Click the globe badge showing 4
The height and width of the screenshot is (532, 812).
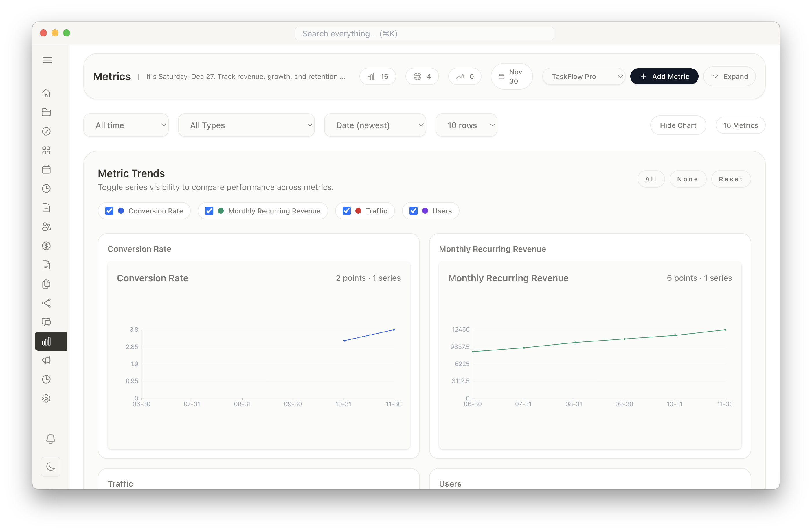pos(422,76)
